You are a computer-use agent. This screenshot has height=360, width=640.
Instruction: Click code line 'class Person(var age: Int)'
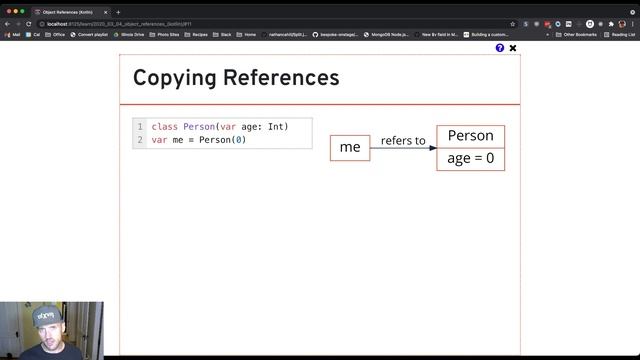click(220, 127)
